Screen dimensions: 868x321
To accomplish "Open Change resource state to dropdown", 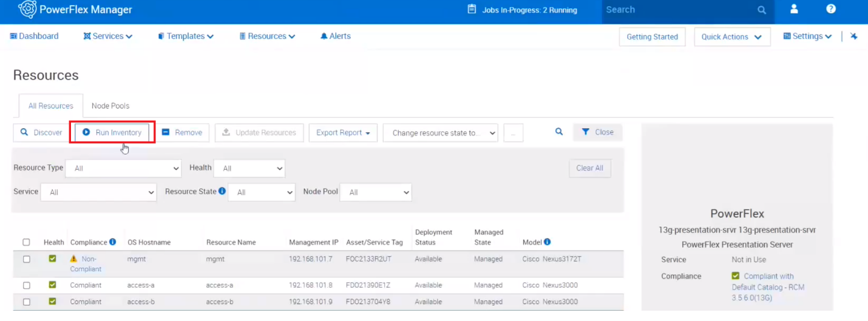I will point(440,133).
